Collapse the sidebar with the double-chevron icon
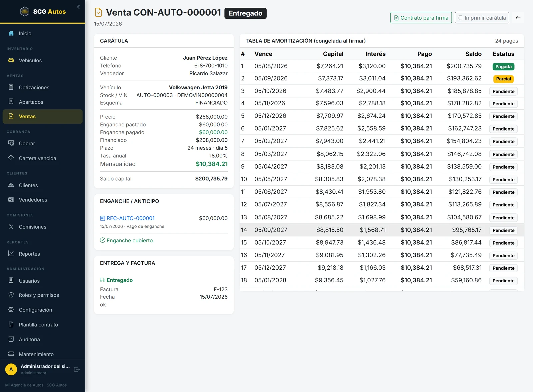533x392 pixels. point(78,7)
